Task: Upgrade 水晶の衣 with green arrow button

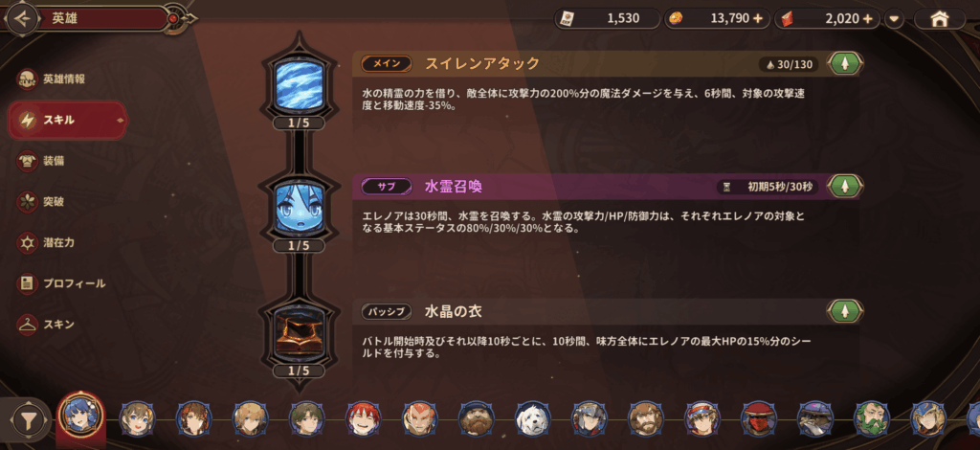Action: (x=845, y=310)
